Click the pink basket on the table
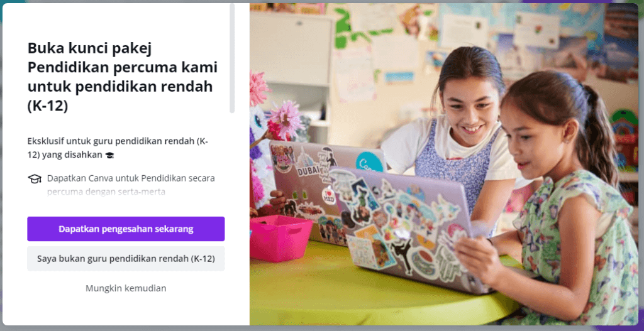This screenshot has width=644, height=331. coord(281,238)
